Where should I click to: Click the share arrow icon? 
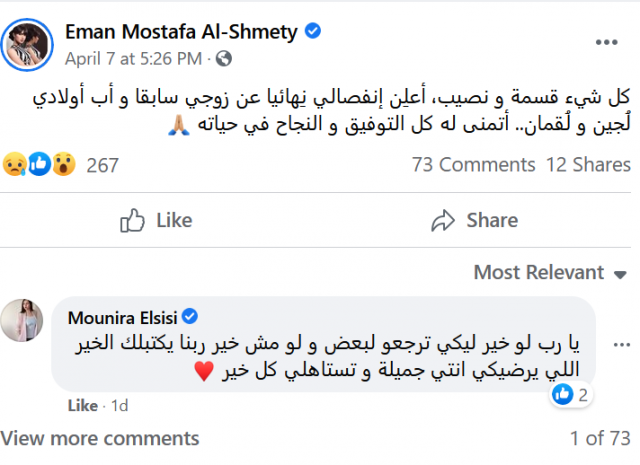(x=443, y=220)
